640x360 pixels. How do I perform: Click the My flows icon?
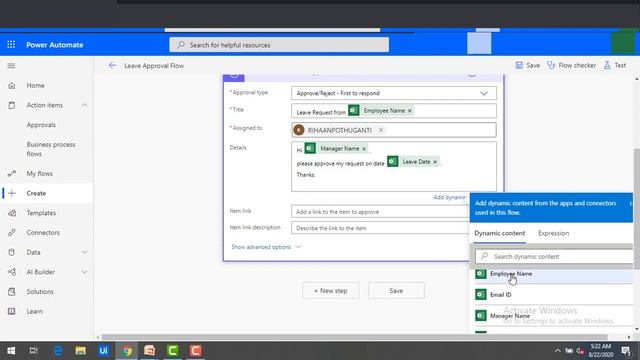[x=12, y=173]
